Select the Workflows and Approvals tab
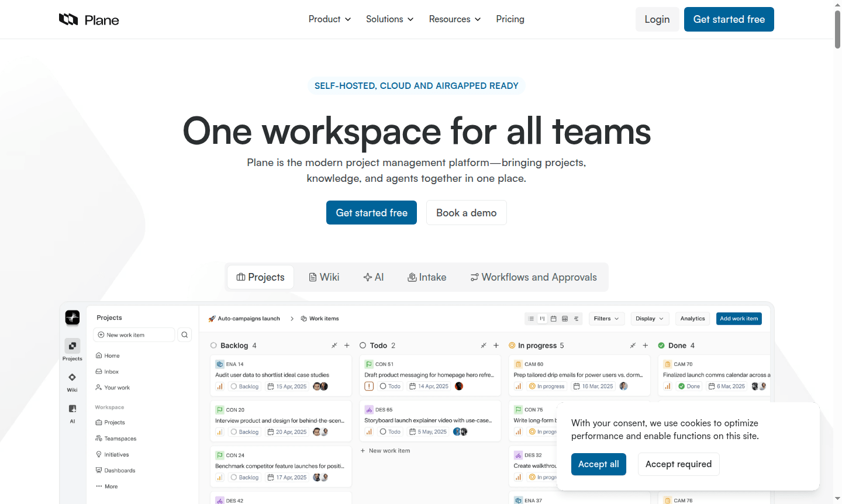Image resolution: width=842 pixels, height=504 pixels. tap(533, 277)
